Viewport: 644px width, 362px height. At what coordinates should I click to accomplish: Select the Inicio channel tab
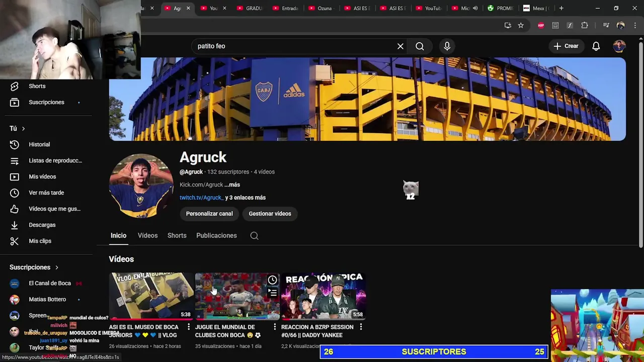click(x=119, y=236)
